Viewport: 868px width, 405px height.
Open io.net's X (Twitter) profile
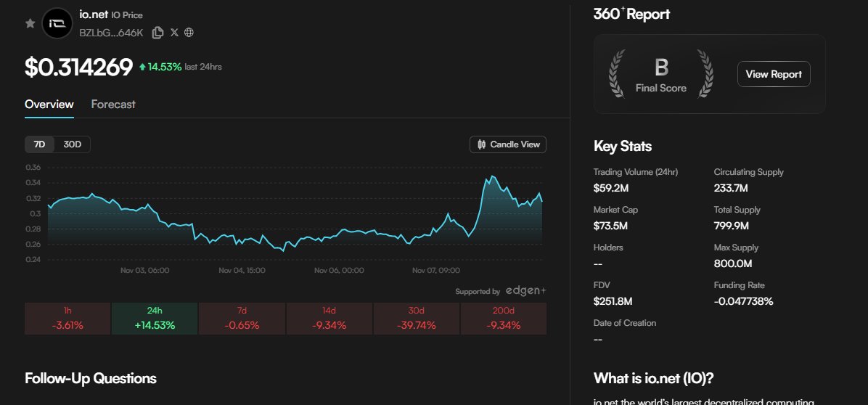pos(174,32)
